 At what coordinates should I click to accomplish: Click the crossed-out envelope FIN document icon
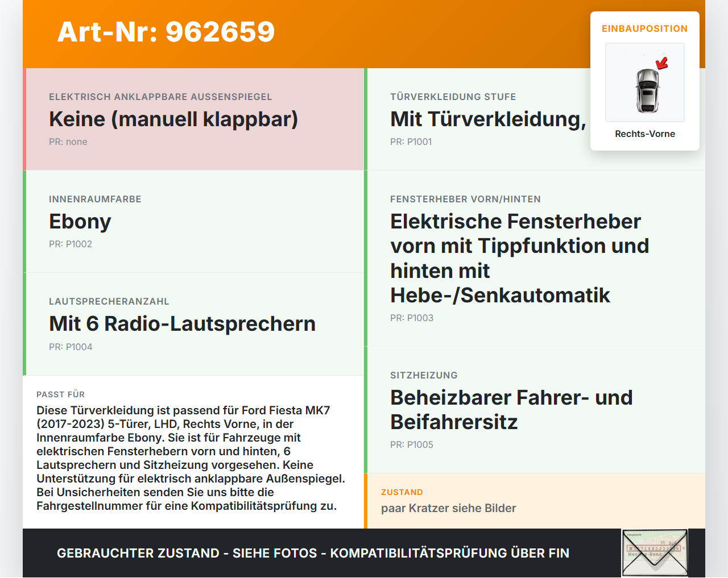[x=655, y=552]
